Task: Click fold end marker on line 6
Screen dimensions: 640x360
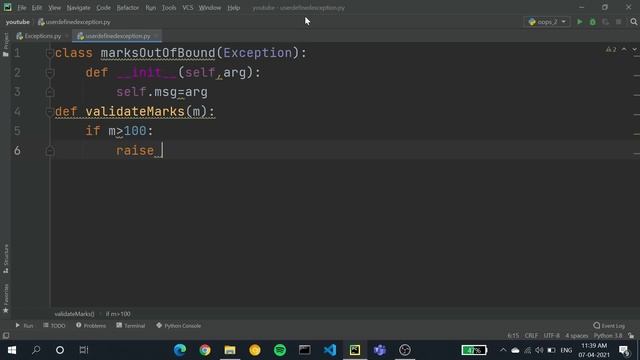Action: 50,151
